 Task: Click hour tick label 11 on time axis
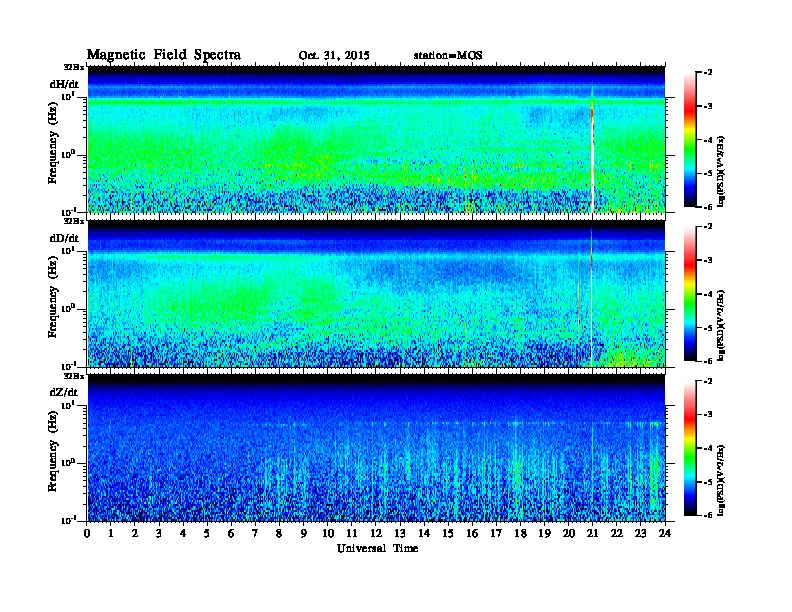coord(352,533)
